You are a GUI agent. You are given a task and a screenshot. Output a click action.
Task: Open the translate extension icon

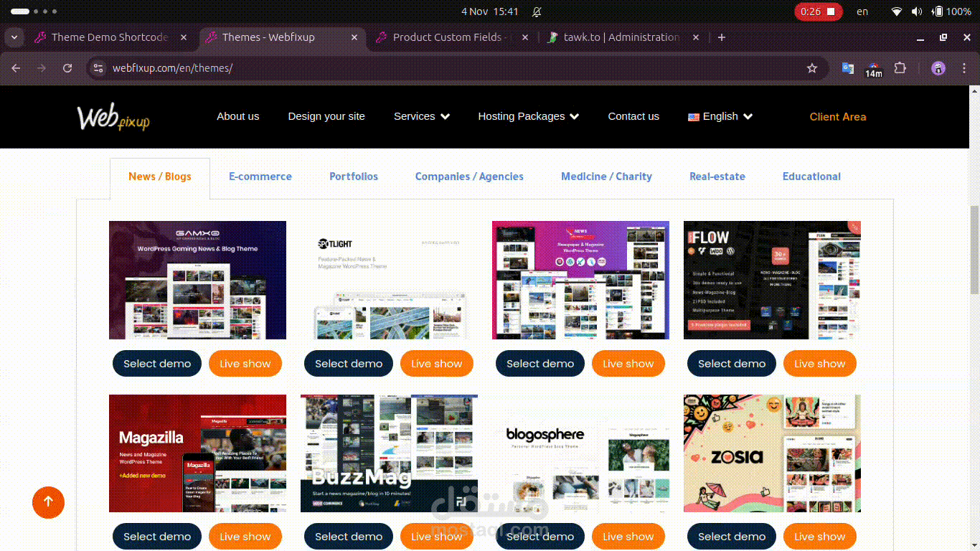click(x=848, y=68)
